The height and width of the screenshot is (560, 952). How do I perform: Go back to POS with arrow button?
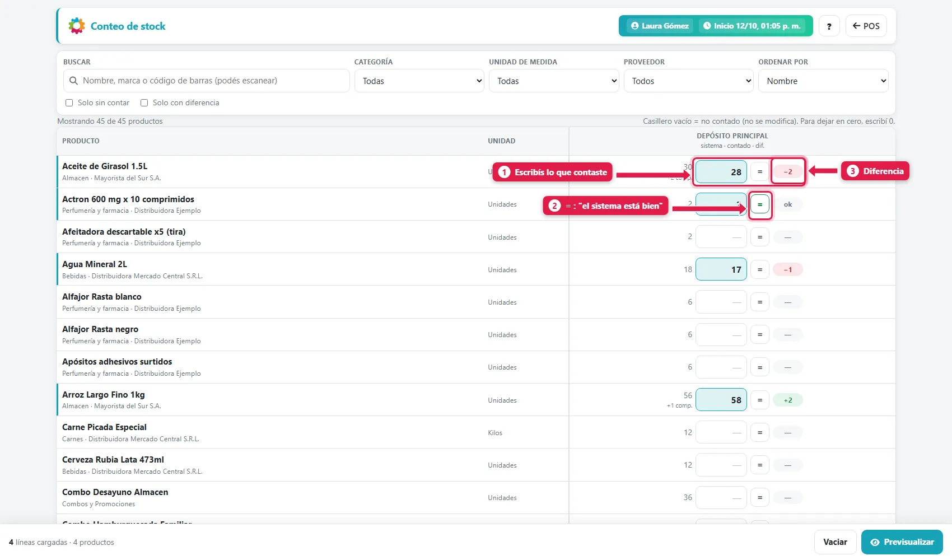(x=866, y=26)
